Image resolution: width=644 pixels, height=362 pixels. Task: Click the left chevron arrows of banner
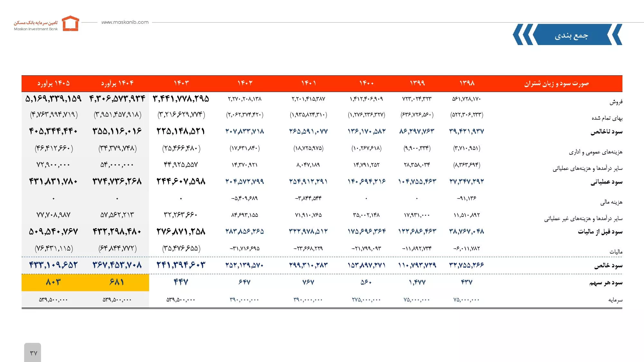524,34
